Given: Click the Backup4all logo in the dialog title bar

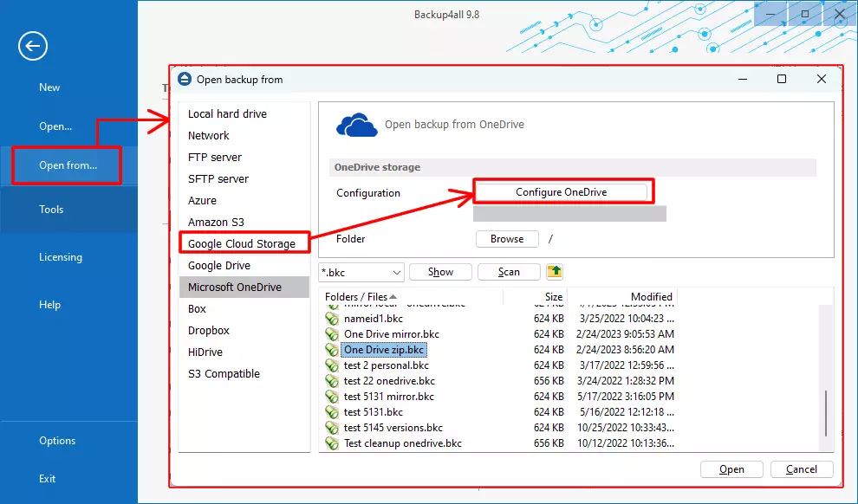Looking at the screenshot, I should [x=185, y=79].
